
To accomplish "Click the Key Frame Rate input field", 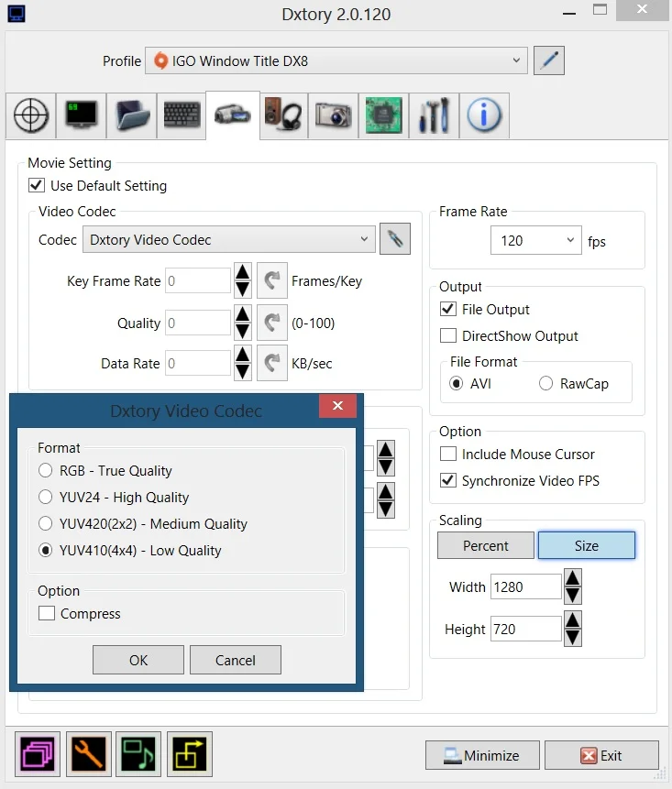I will [198, 280].
